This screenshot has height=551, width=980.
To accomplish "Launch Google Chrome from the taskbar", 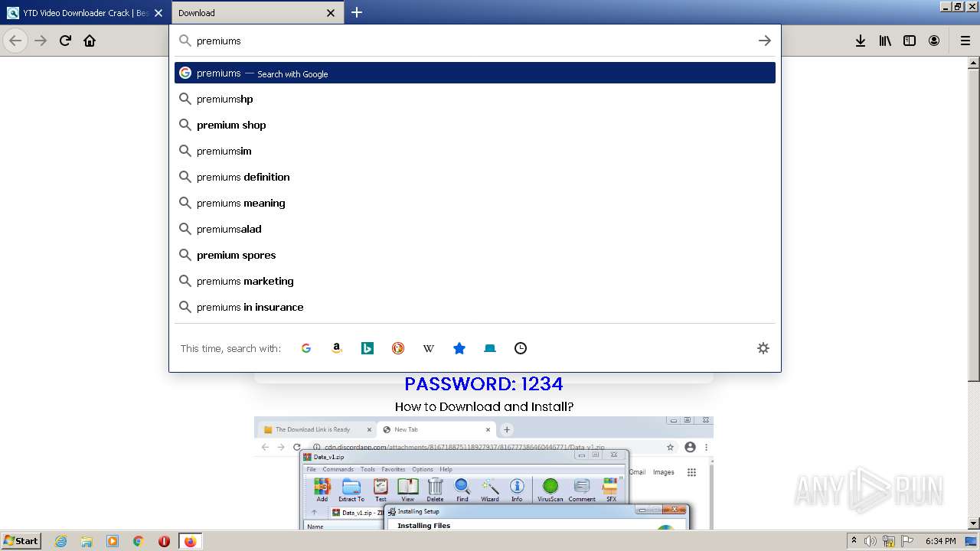I will [139, 541].
